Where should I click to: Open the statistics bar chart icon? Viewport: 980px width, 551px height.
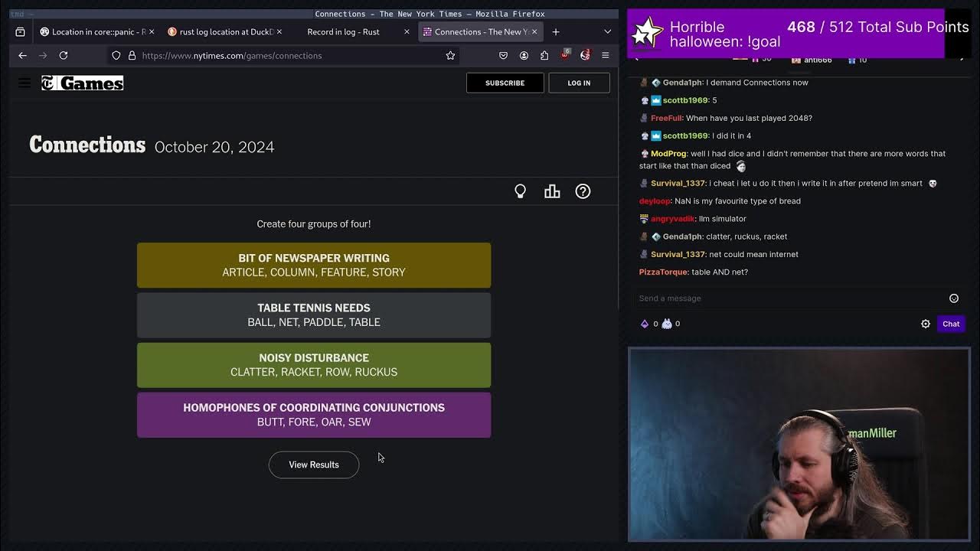pos(552,191)
